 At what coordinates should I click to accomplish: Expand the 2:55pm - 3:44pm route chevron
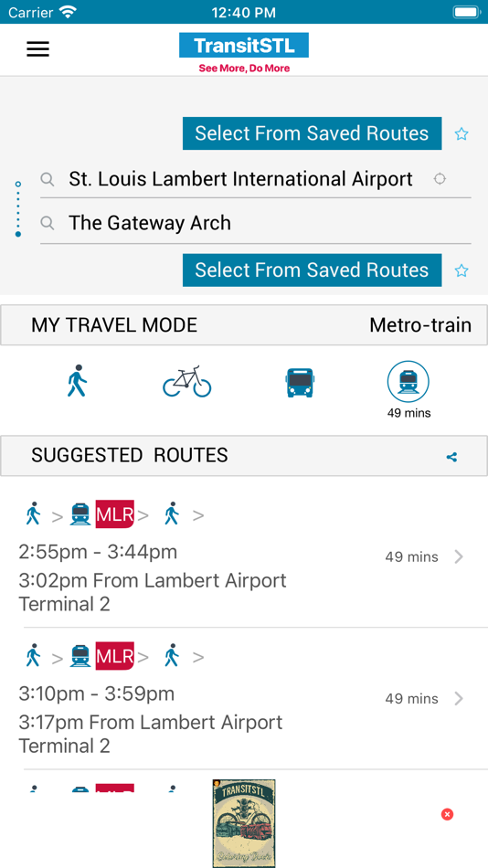(459, 557)
